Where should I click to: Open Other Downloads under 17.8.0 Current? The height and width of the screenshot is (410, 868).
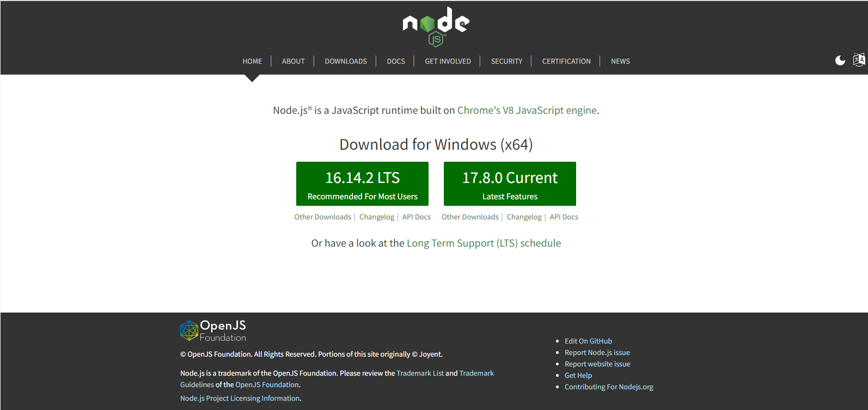(x=470, y=217)
